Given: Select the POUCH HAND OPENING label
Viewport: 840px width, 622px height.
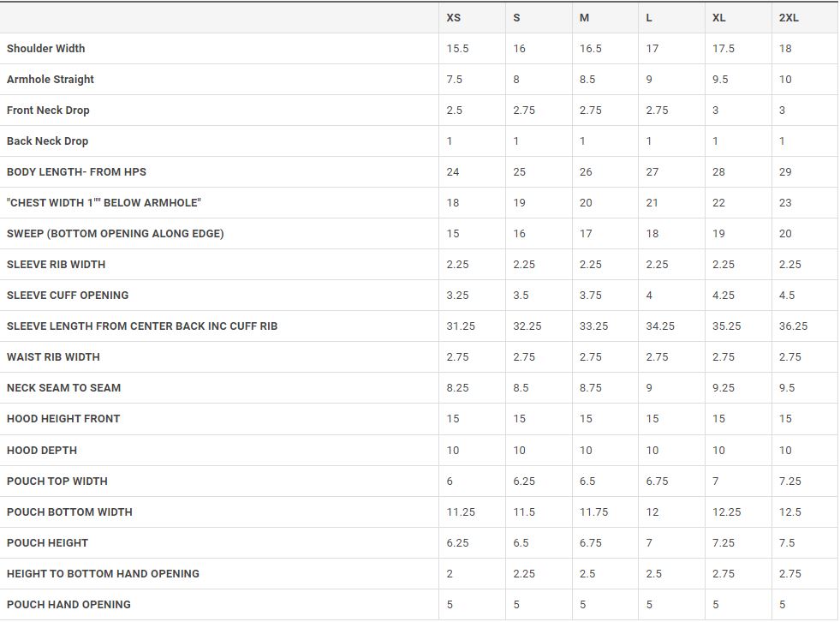Looking at the screenshot, I should (x=69, y=605).
